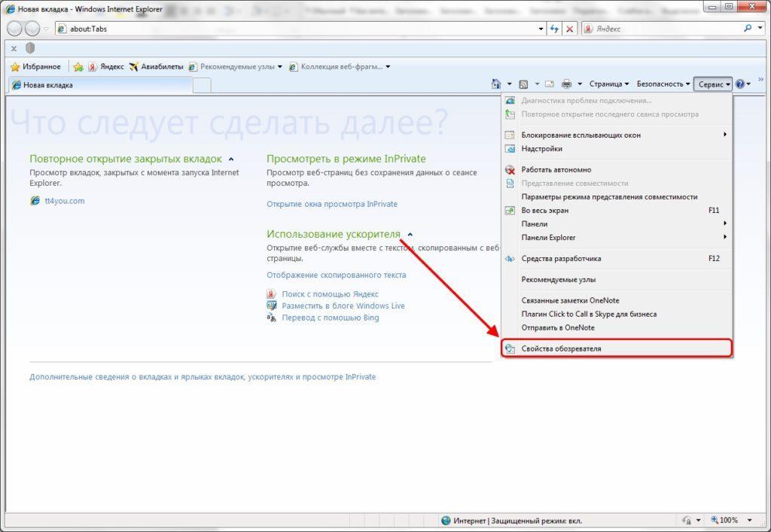
Task: Open the Print dropdown arrow
Action: (580, 84)
